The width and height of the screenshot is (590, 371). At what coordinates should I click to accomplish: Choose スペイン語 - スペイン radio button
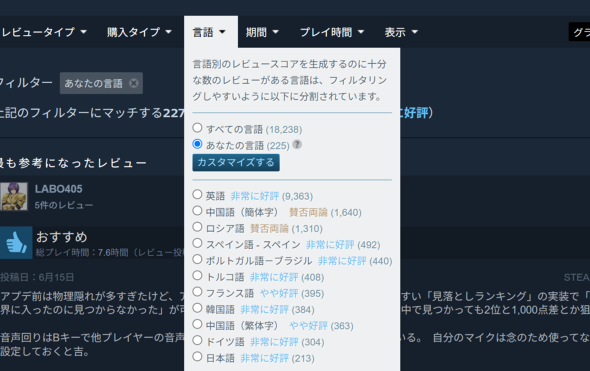pyautogui.click(x=197, y=243)
